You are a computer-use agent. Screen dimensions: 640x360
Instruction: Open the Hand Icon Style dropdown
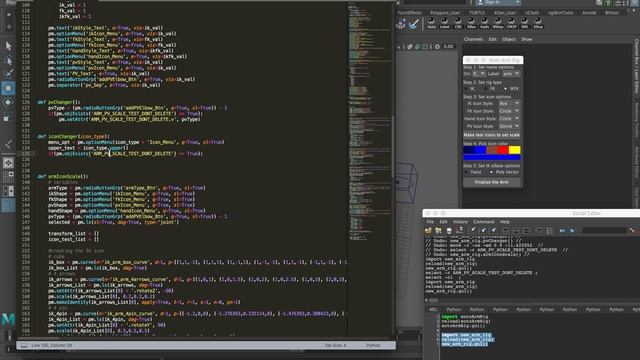pyautogui.click(x=509, y=119)
